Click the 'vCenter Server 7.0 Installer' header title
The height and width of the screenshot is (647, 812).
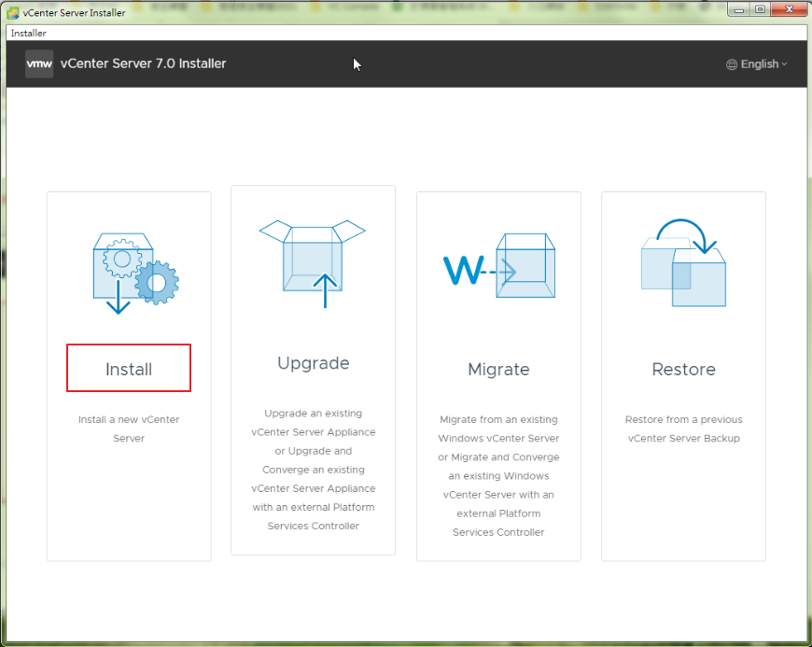144,63
